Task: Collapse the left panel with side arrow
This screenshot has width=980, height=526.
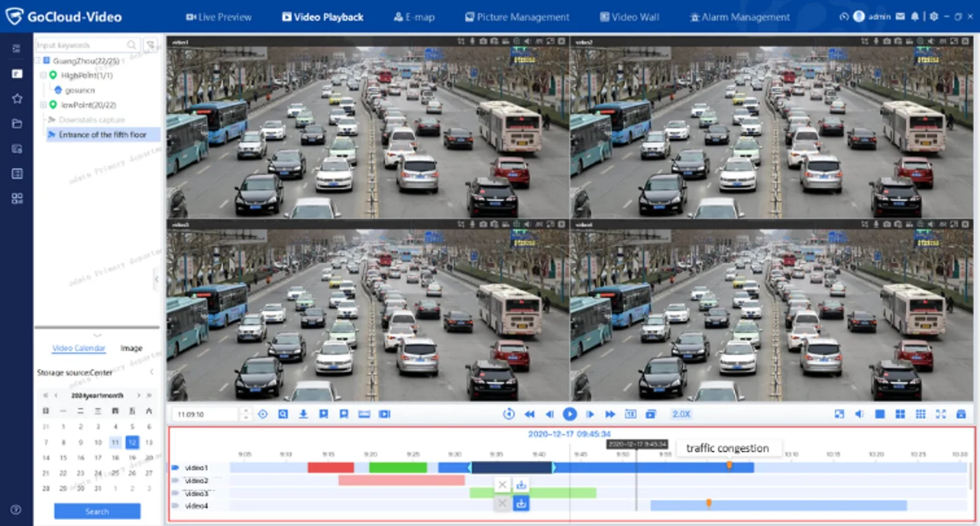Action: pos(157,279)
